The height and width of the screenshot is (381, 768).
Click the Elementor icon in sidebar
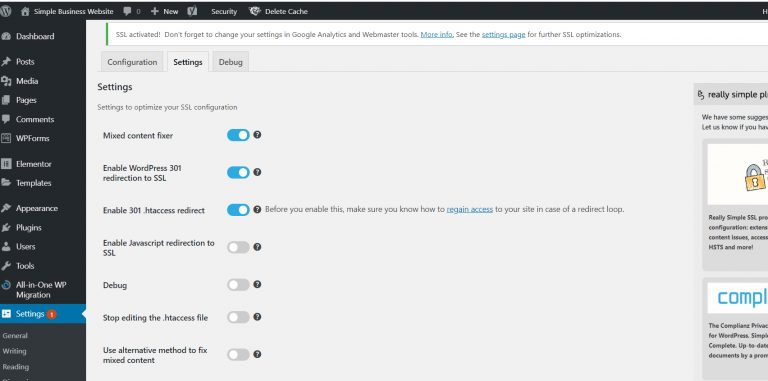coord(6,164)
